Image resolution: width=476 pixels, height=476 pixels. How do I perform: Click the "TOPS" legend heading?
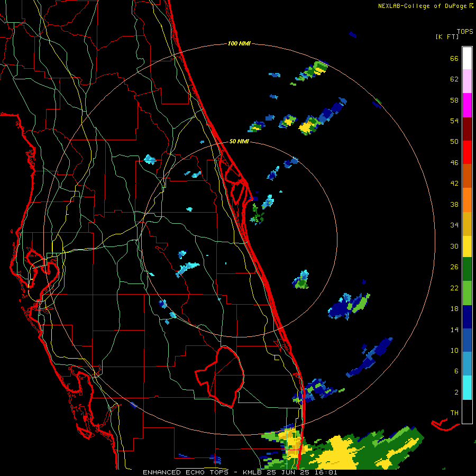(465, 31)
